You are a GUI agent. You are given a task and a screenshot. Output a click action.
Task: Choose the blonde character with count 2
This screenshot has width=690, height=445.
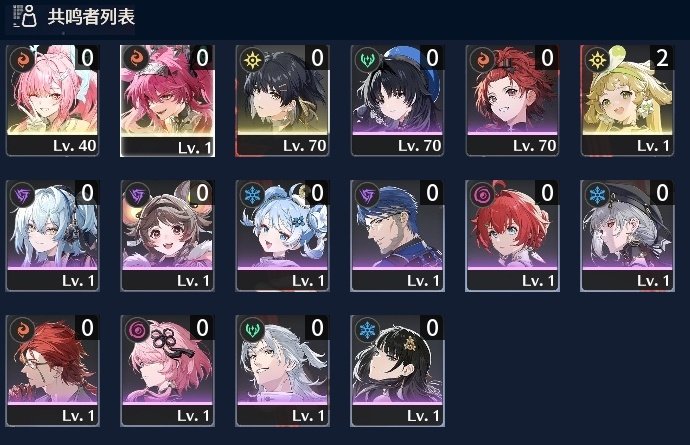[x=627, y=100]
